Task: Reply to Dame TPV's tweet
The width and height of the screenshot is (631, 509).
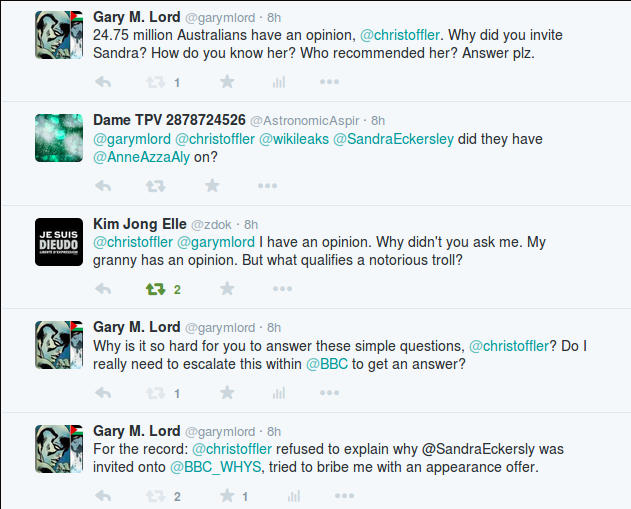Action: pyautogui.click(x=102, y=186)
